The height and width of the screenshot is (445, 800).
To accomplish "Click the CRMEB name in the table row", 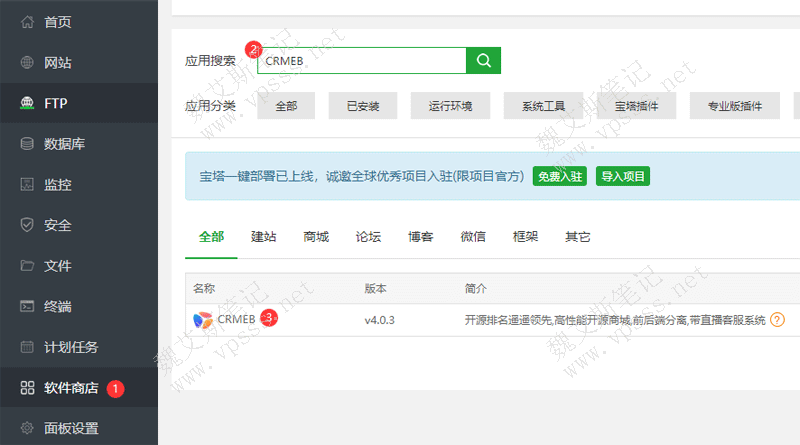I will tap(236, 319).
